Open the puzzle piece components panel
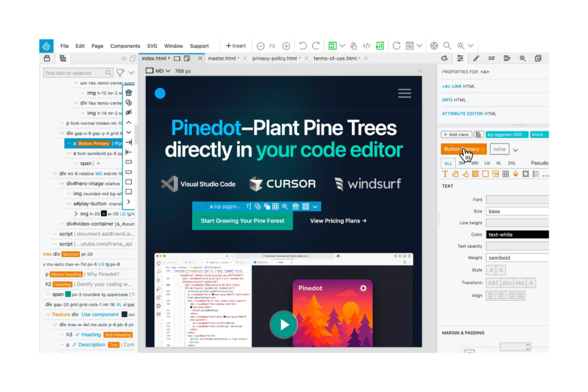 pos(507,58)
